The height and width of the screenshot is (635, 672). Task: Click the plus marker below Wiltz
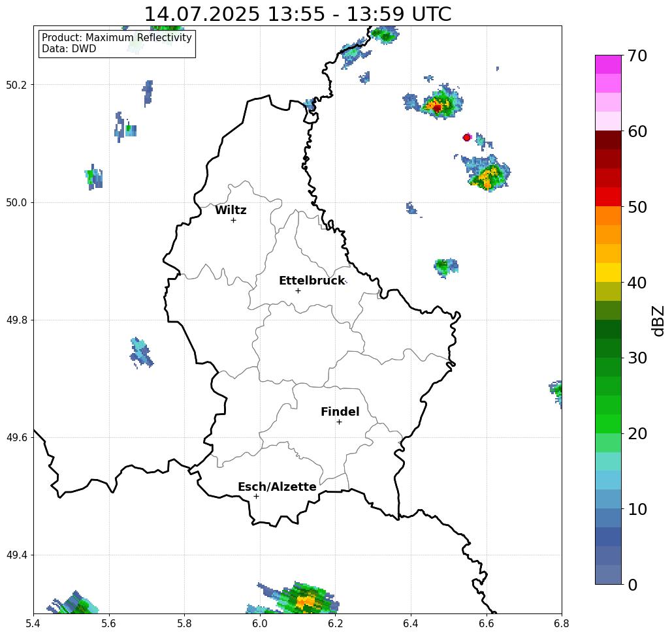[x=233, y=220]
